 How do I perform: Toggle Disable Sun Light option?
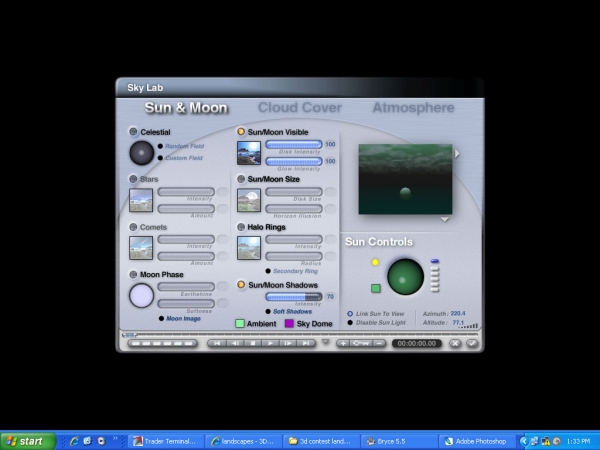[x=377, y=323]
